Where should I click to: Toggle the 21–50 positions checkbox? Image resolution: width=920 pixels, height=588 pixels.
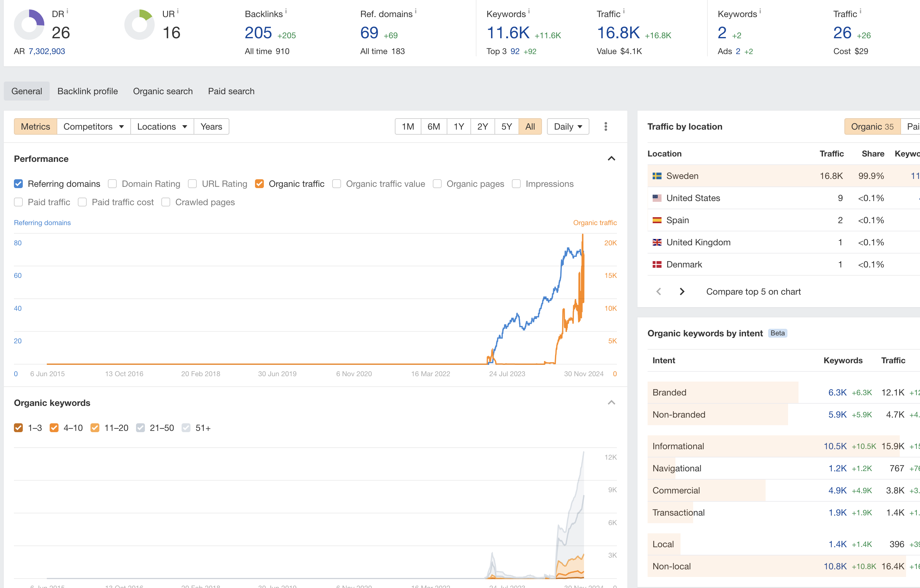tap(140, 428)
